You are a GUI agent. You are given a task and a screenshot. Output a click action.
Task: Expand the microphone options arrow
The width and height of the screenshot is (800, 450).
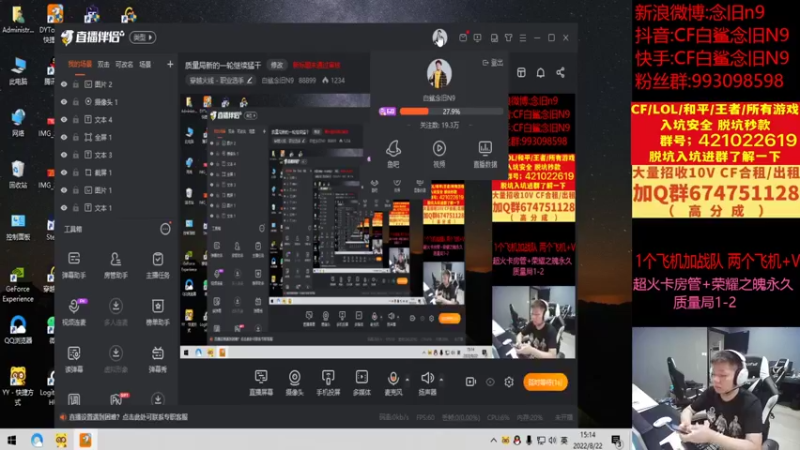coord(407,380)
